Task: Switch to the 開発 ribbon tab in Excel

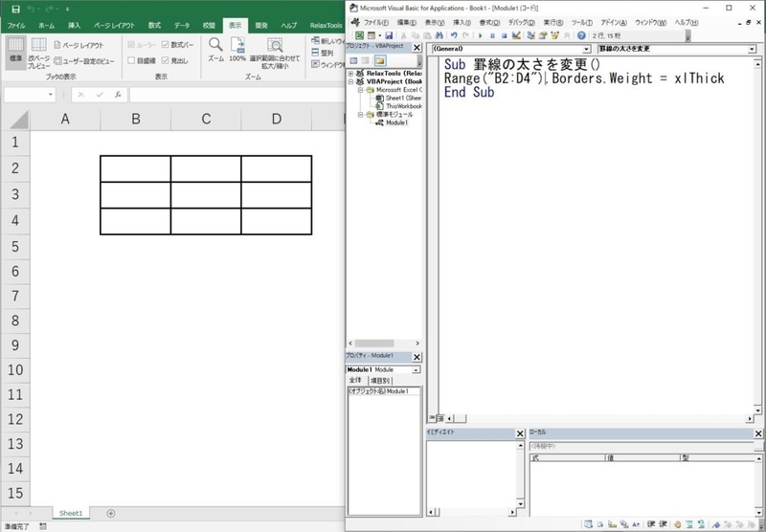Action: tap(261, 26)
